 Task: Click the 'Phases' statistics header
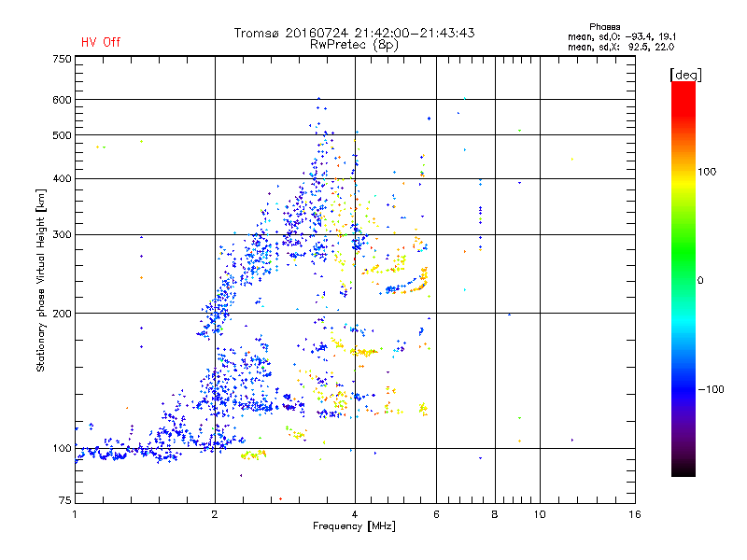pos(604,27)
